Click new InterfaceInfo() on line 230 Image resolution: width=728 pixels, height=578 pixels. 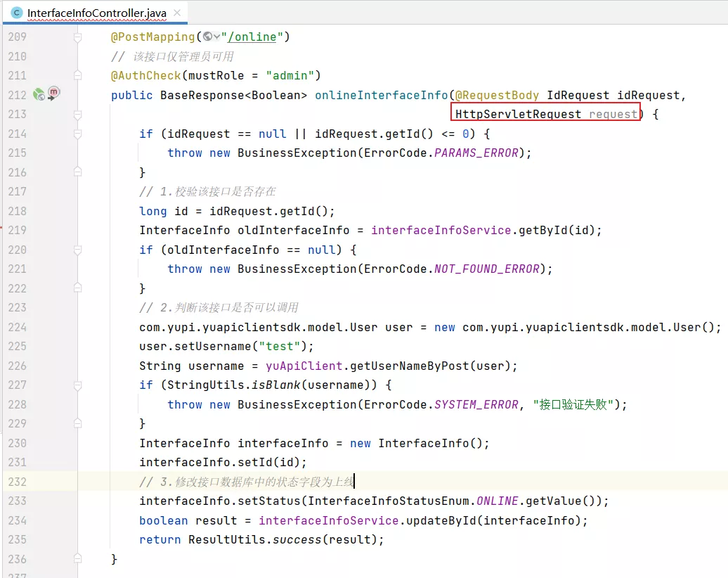click(417, 443)
